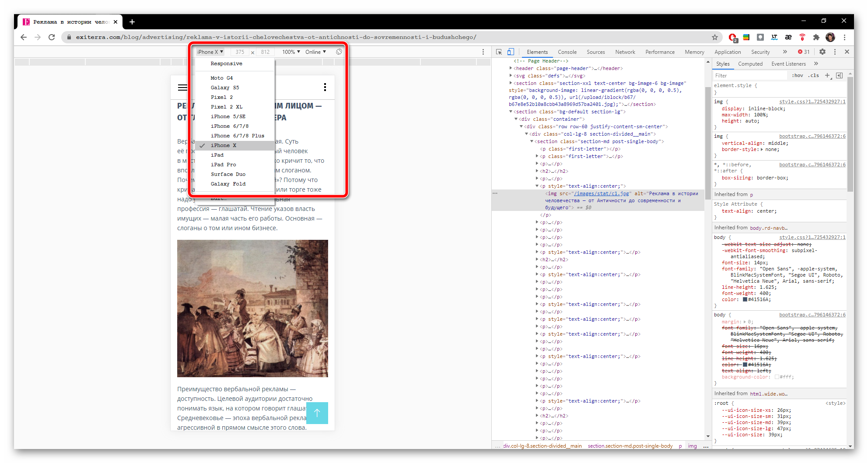Collapse the div class container node
Screen dimensions: 868x463
point(516,119)
